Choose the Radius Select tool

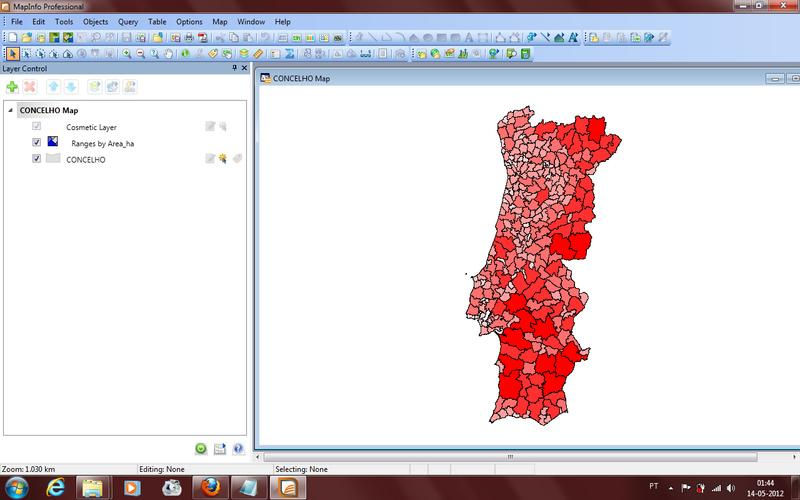pyautogui.click(x=40, y=54)
